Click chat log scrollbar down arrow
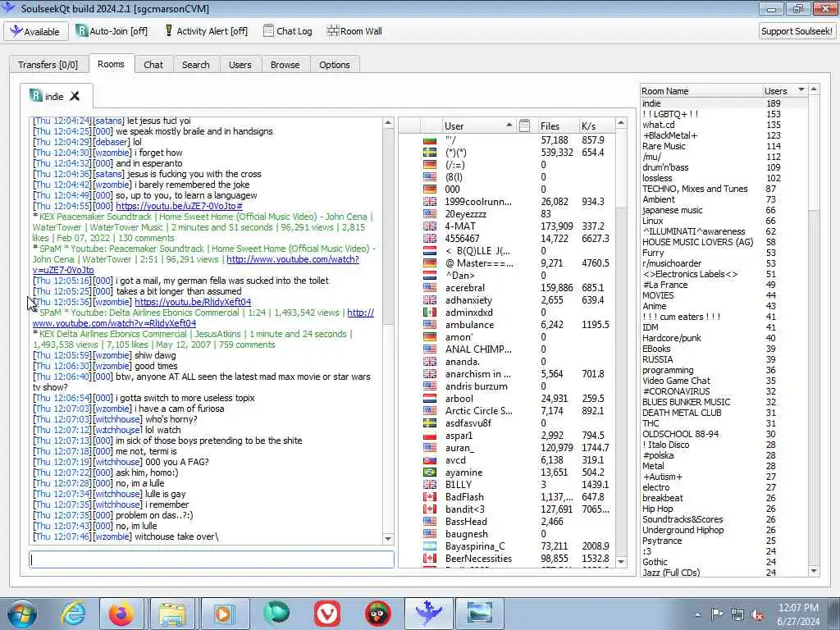The image size is (840, 630). point(388,538)
